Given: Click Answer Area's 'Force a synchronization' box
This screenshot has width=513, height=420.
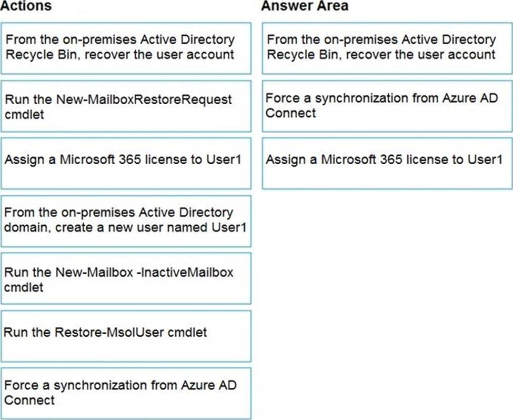Looking at the screenshot, I should (387, 106).
